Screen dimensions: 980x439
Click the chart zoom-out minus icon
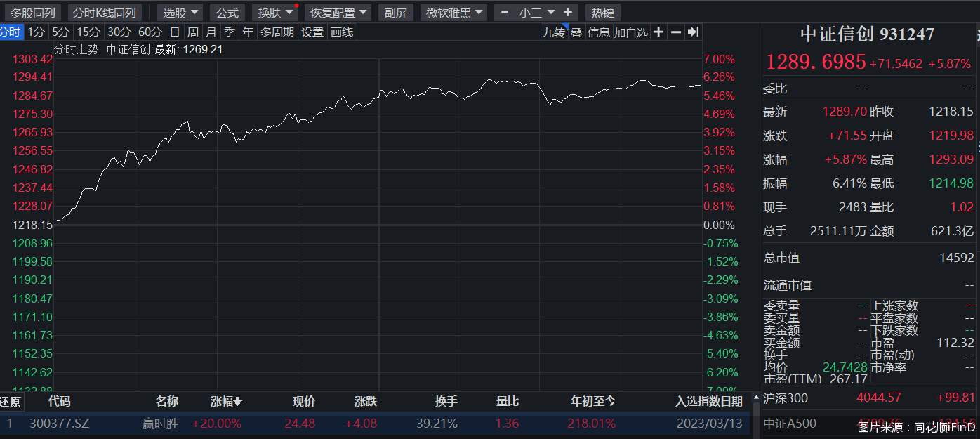coord(675,32)
